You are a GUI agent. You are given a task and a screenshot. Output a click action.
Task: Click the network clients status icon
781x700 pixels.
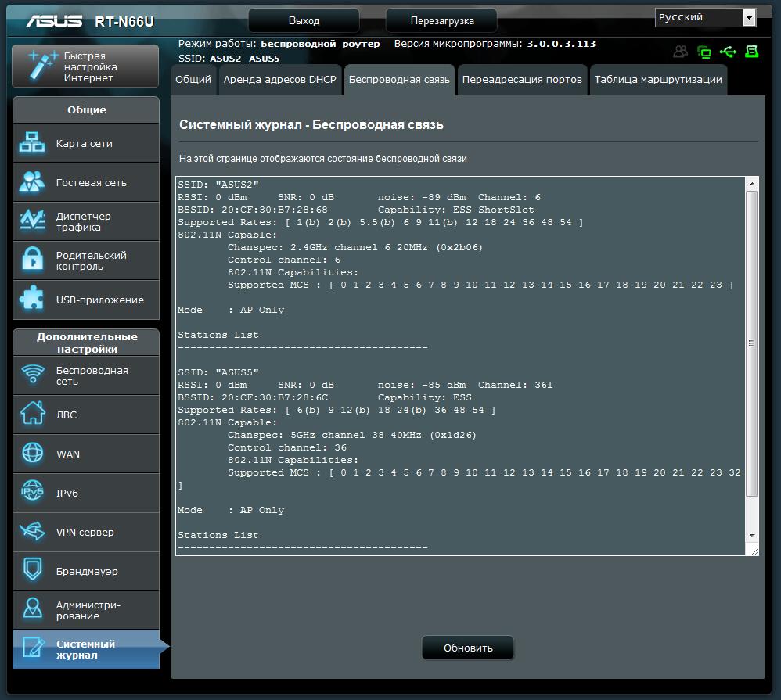704,52
